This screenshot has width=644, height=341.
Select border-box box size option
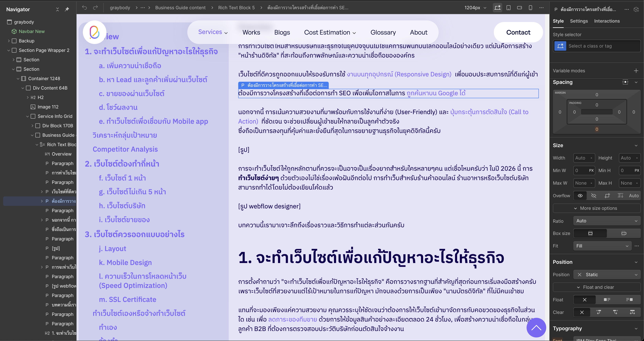(x=590, y=233)
